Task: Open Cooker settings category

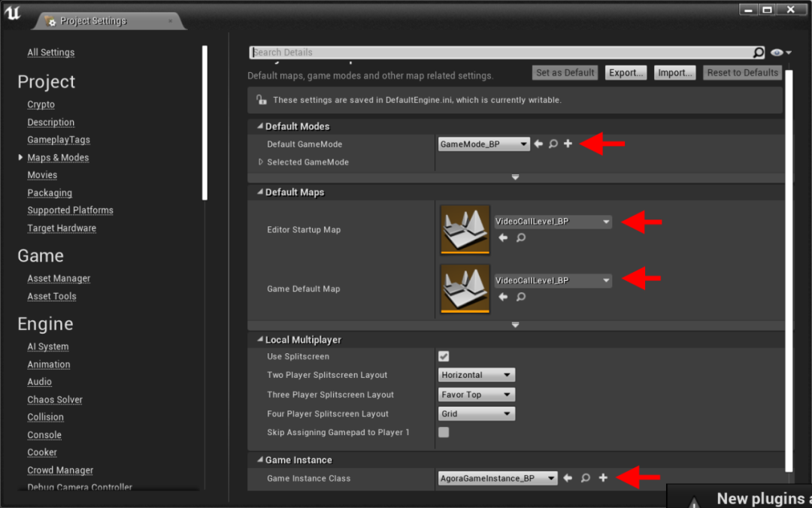Action: click(x=42, y=452)
